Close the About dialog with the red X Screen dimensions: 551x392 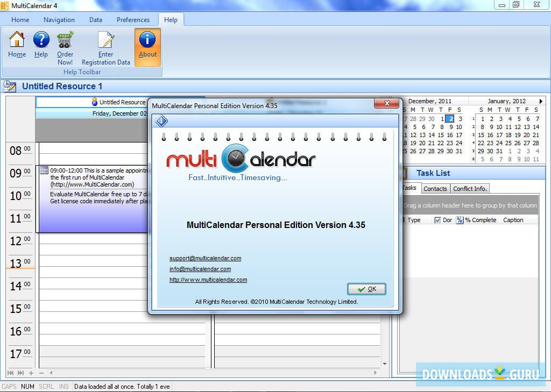(387, 103)
